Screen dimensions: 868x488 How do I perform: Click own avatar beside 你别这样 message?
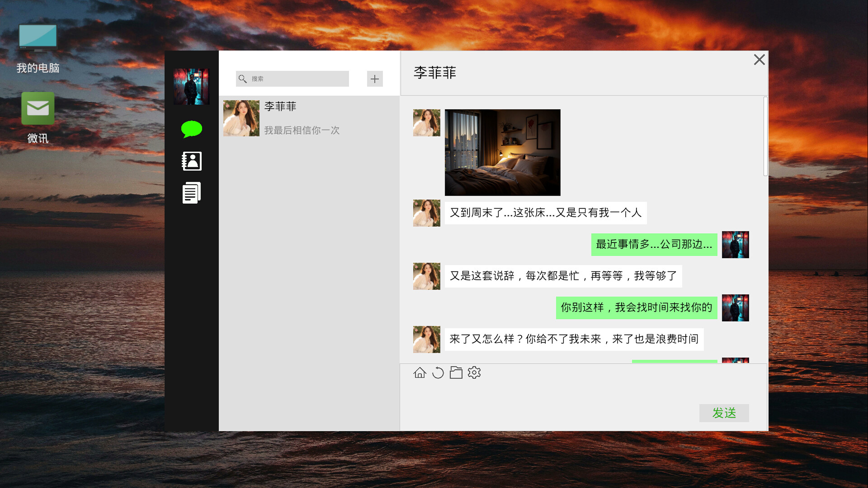pos(736,308)
